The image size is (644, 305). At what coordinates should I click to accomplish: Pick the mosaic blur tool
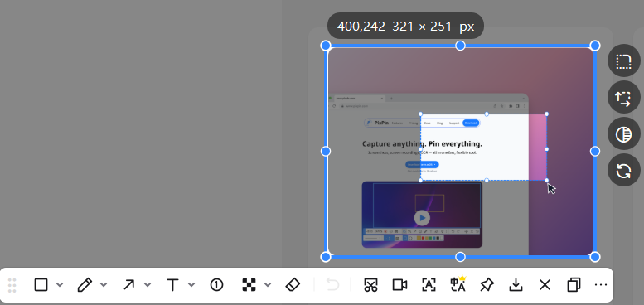pos(249,284)
